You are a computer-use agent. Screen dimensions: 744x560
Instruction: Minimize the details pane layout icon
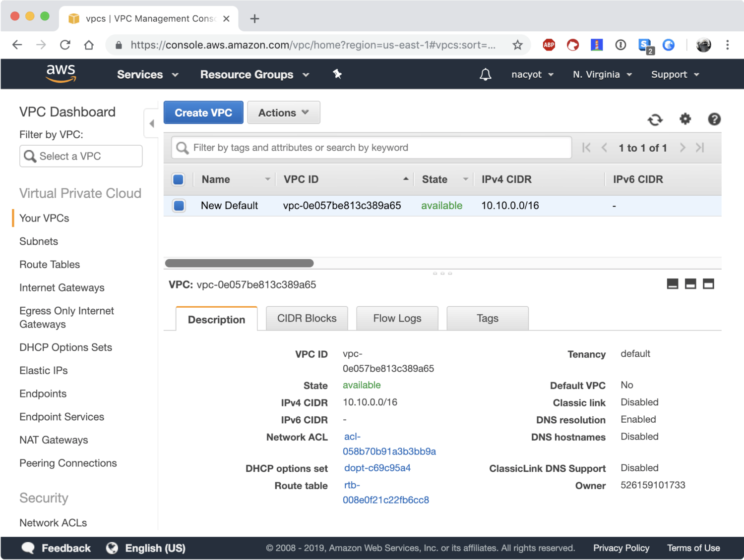coord(673,284)
